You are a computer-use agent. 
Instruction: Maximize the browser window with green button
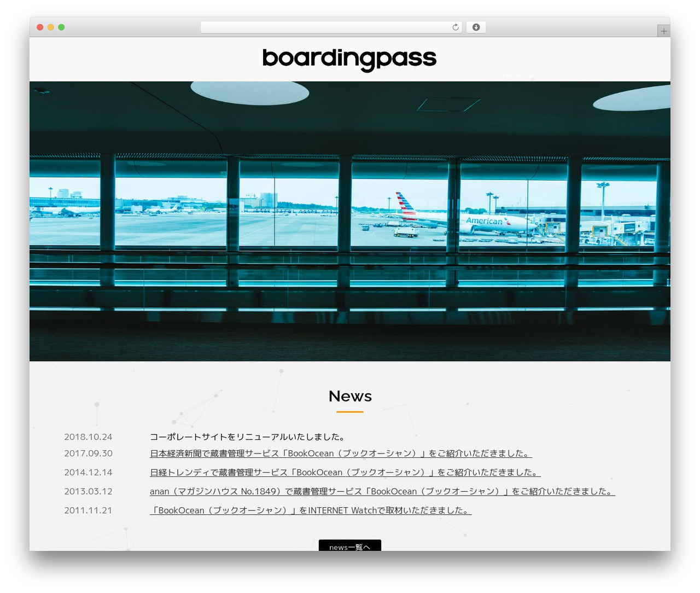click(61, 27)
